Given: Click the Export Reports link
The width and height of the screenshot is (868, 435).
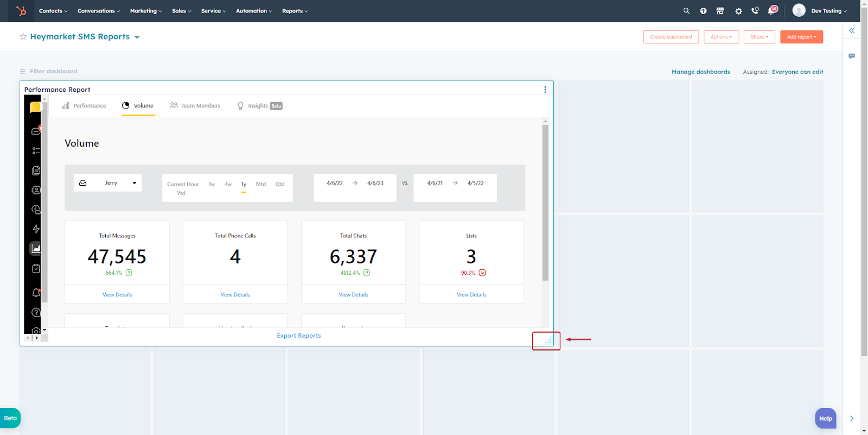Looking at the screenshot, I should (299, 336).
